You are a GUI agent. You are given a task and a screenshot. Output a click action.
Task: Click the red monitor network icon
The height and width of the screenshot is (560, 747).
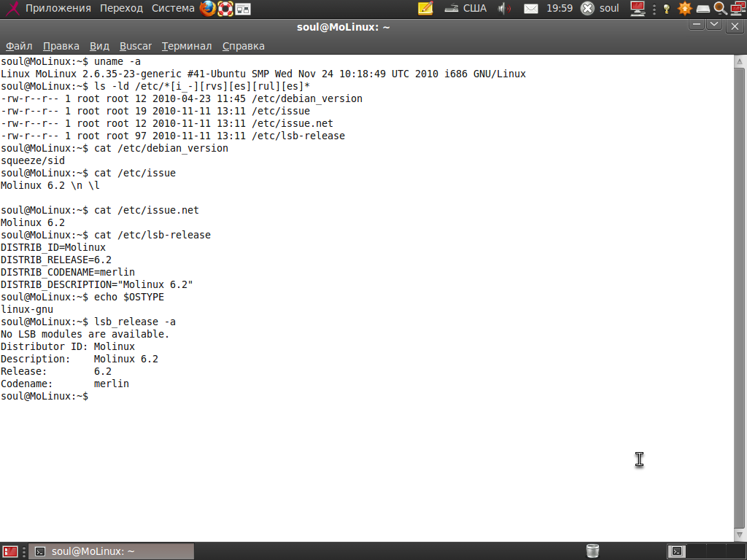click(637, 9)
